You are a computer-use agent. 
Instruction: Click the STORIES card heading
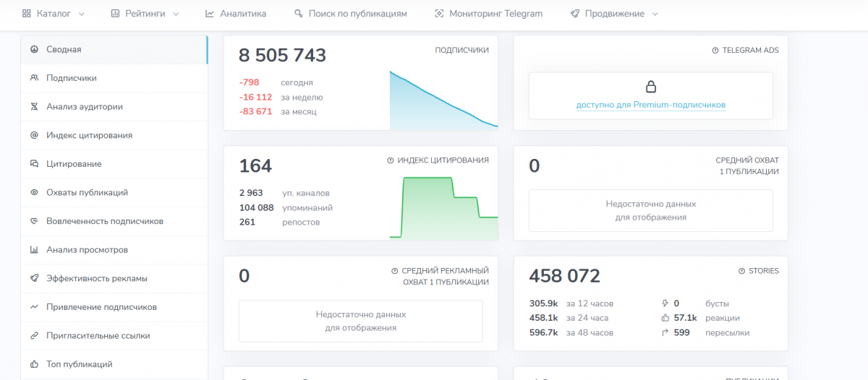pyautogui.click(x=764, y=271)
